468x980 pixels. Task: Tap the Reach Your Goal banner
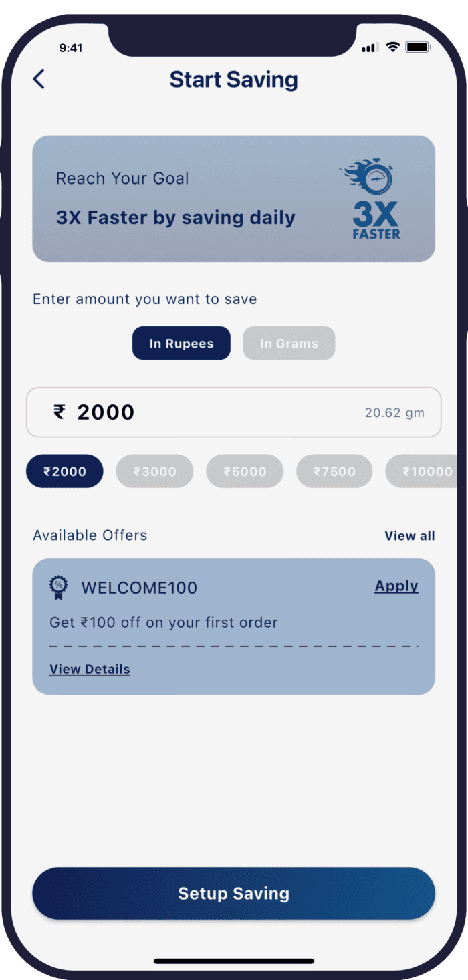(234, 199)
